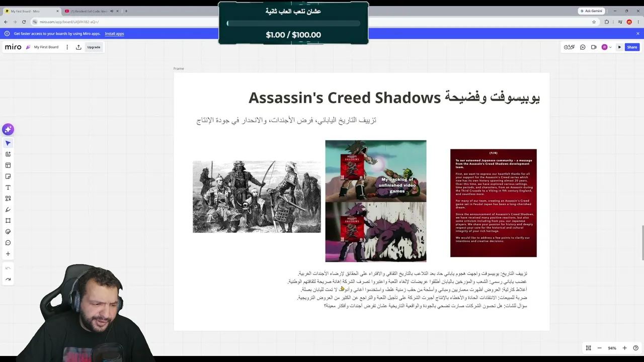
Task: Click the Share button
Action: pos(632,47)
